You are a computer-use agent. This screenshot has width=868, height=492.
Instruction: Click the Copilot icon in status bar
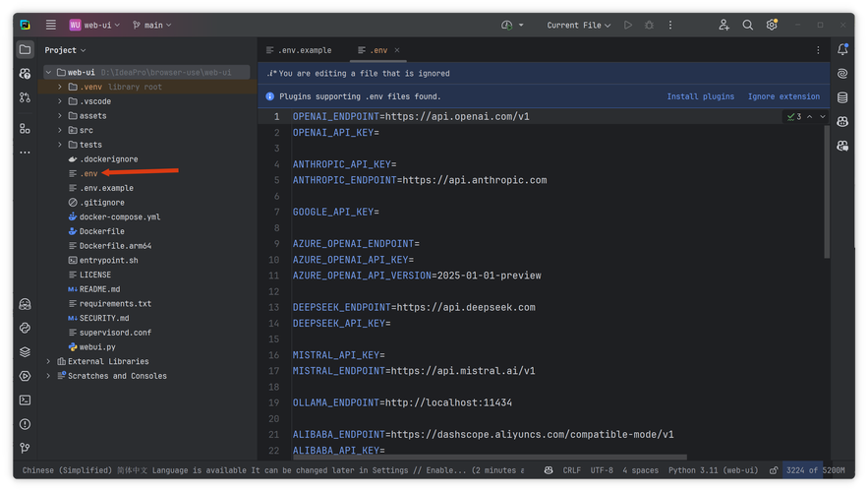tap(549, 470)
